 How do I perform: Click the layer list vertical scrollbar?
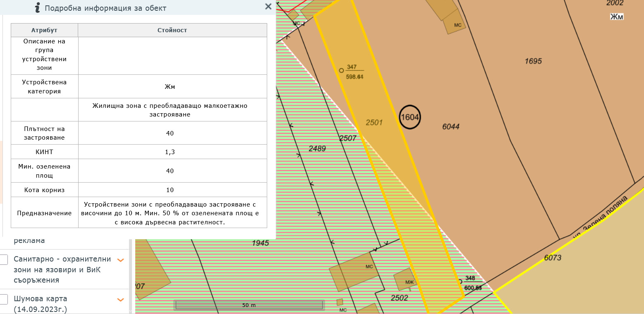pyautogui.click(x=132, y=276)
